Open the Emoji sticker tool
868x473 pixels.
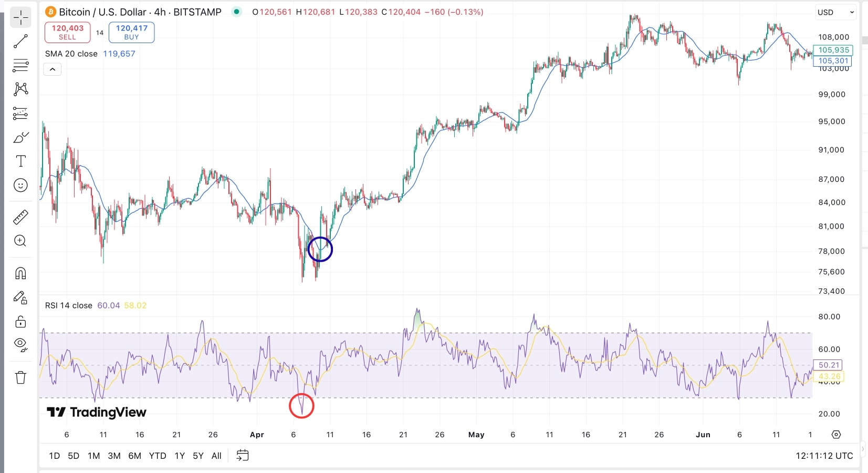click(x=20, y=185)
